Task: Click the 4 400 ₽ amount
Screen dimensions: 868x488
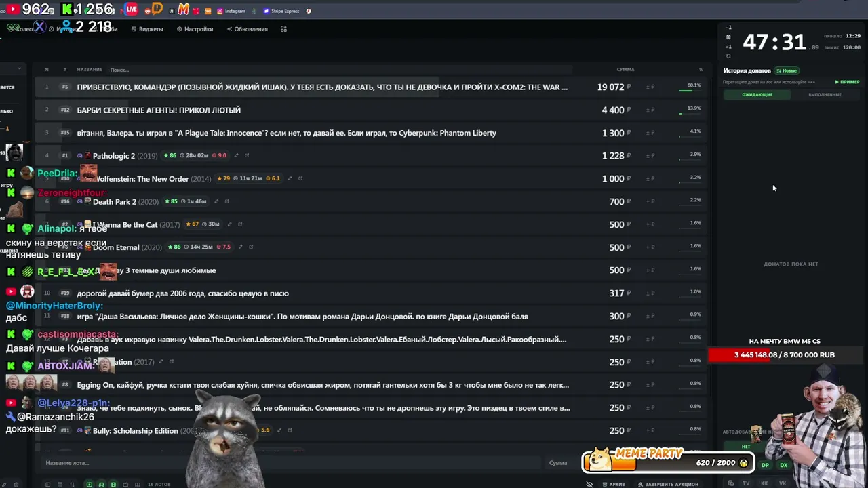Action: [616, 110]
